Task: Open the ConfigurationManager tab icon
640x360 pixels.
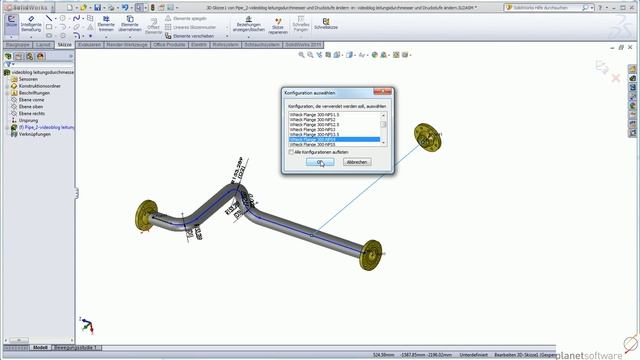Action: tap(29, 56)
